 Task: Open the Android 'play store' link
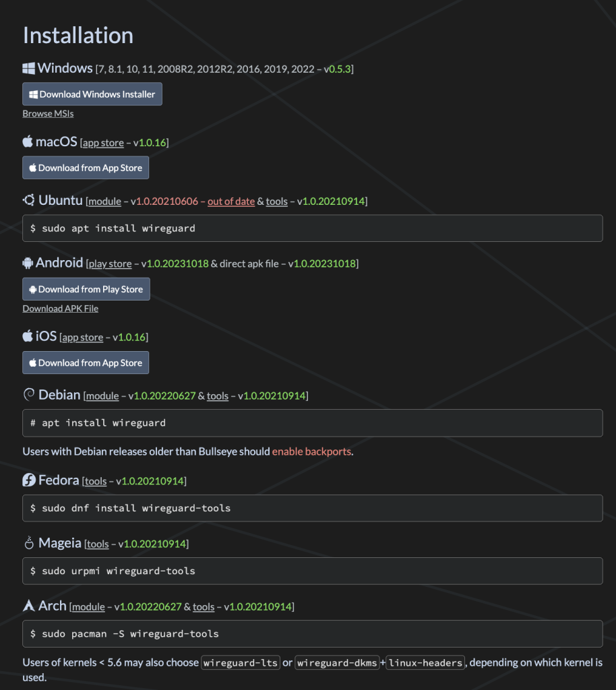click(x=111, y=264)
